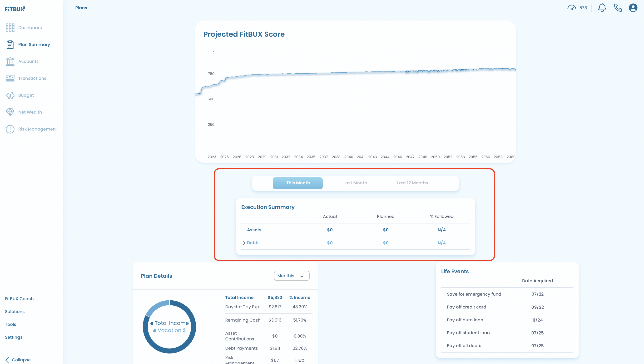Open the Monthly frequency dropdown
Screen dimensions: 644x364
(292, 276)
